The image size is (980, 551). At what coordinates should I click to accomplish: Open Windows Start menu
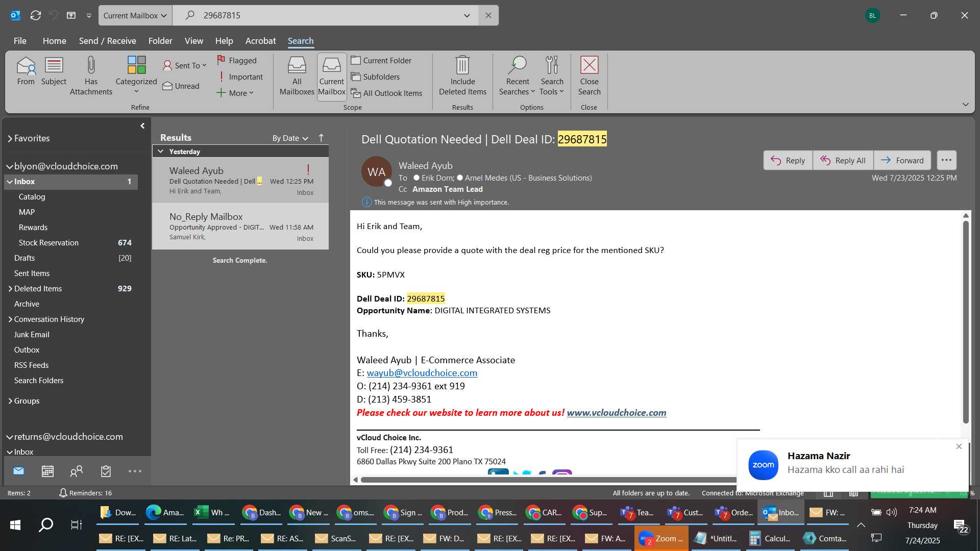pyautogui.click(x=15, y=524)
